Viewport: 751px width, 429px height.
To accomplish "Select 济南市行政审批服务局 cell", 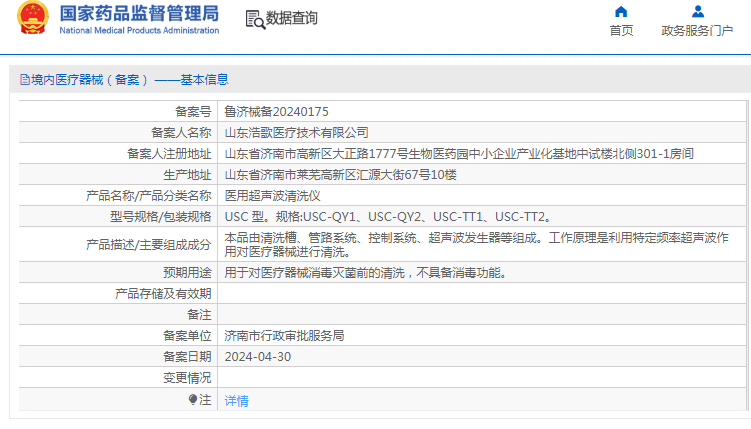I will tap(284, 336).
